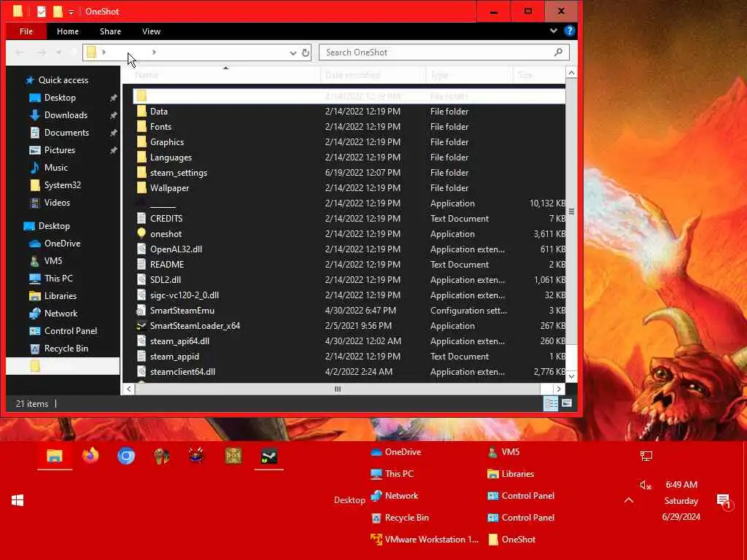Select the oneshot lightbulb application icon
This screenshot has width=747, height=560.
[142, 233]
